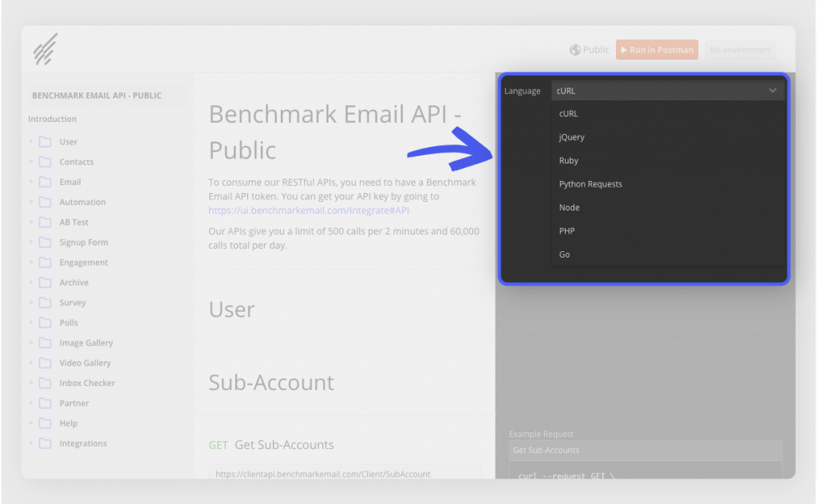
Task: Click the Get Sub-Accounts example request box
Action: [x=645, y=451]
